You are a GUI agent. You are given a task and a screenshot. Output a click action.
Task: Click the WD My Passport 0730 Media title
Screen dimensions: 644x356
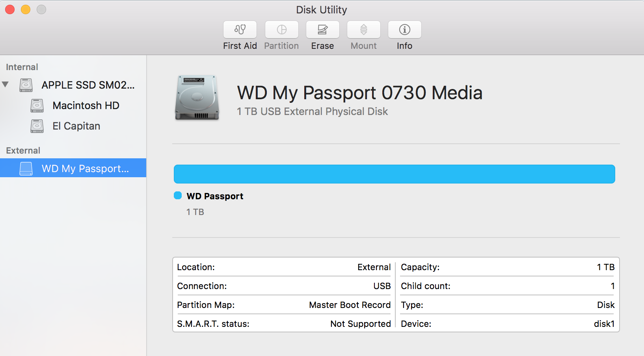359,93
